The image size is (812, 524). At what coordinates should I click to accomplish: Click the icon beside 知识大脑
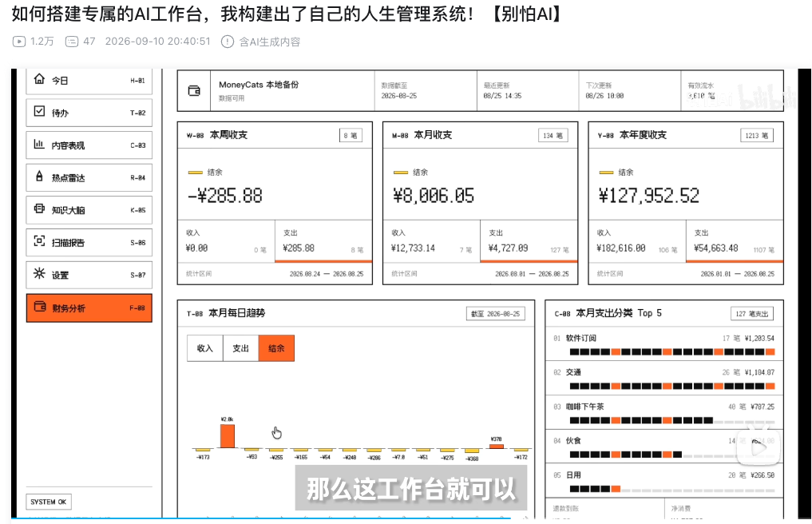click(x=39, y=208)
